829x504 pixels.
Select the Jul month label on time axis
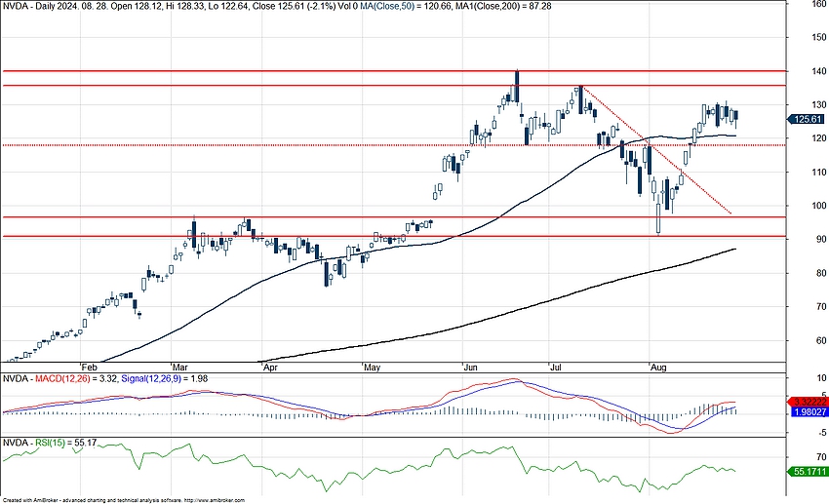coord(555,368)
